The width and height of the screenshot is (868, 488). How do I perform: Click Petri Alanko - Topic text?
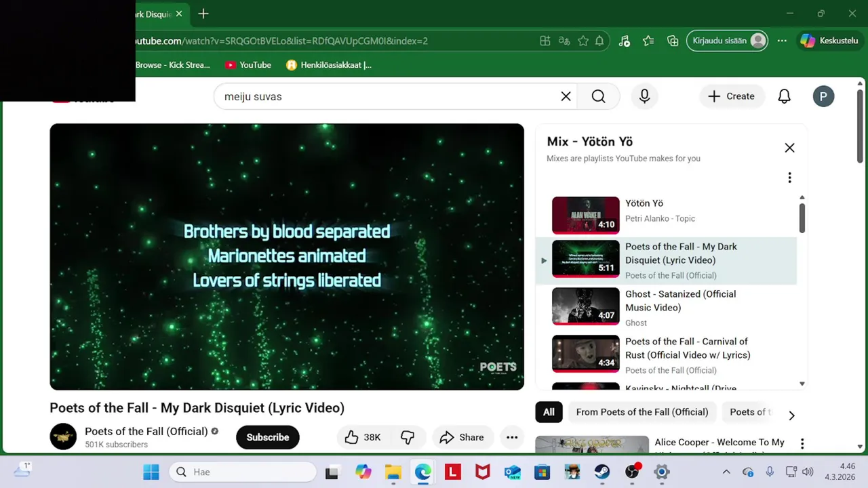pyautogui.click(x=660, y=218)
